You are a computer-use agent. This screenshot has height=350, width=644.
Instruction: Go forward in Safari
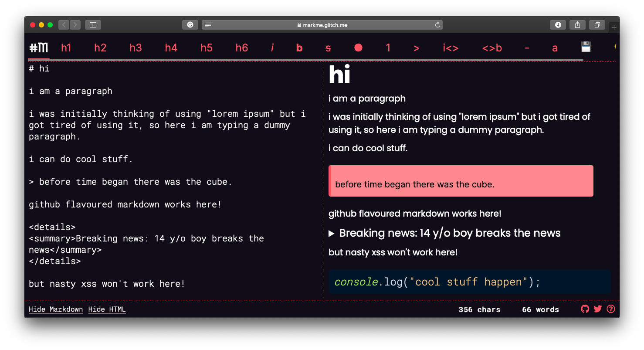(75, 25)
